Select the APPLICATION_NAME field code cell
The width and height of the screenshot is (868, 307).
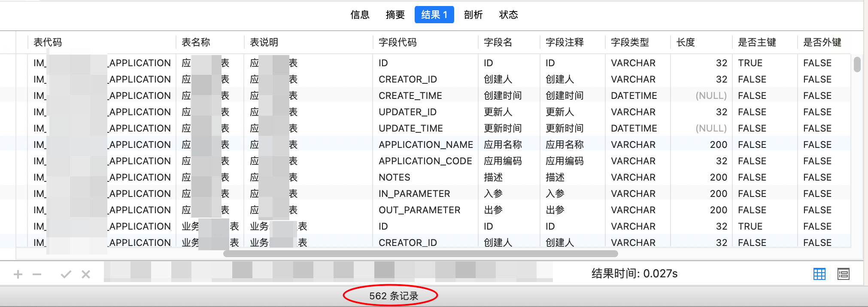click(x=425, y=145)
